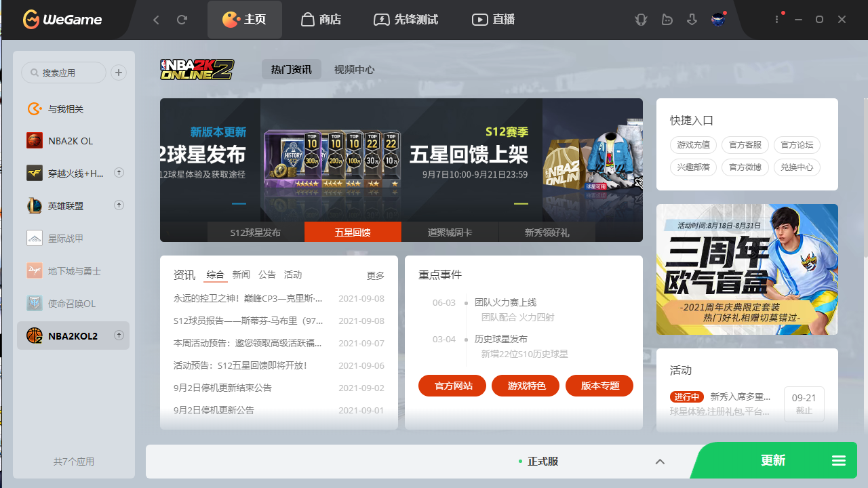
Task: Click the 版本专题 button
Action: tap(600, 386)
